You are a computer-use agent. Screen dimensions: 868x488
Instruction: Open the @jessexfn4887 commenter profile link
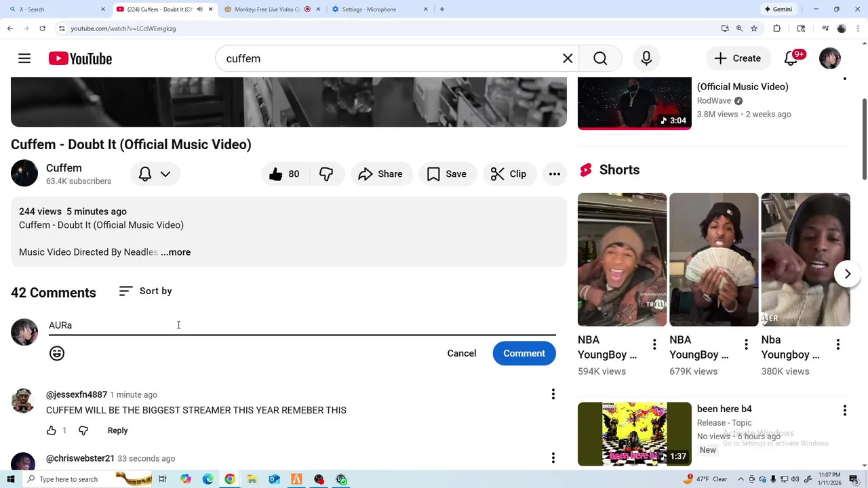tap(77, 394)
